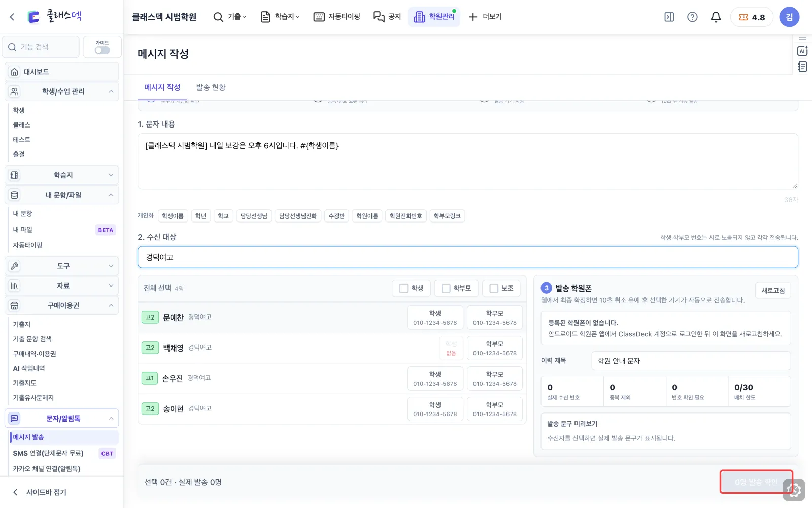Expand the 도구 section

click(111, 266)
